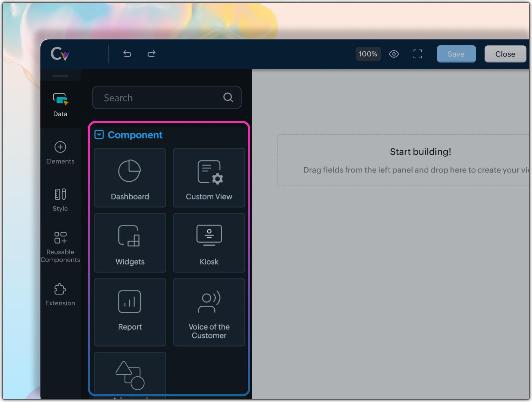Open the 100% zoom level dropdown

pyautogui.click(x=368, y=54)
